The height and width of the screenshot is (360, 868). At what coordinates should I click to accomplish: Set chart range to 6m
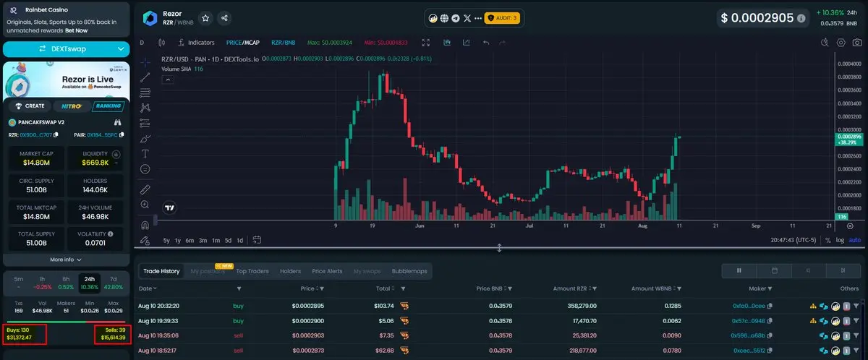tap(190, 240)
